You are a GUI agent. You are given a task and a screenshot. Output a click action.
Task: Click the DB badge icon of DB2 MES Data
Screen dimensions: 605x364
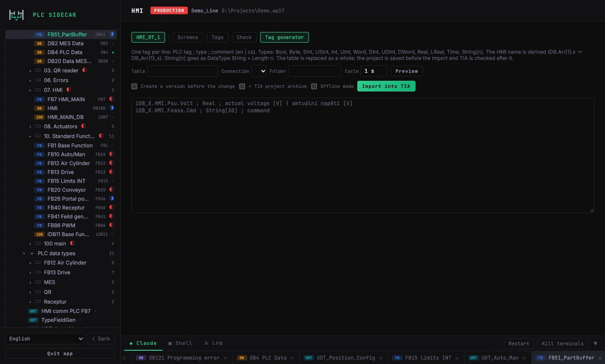(x=40, y=44)
